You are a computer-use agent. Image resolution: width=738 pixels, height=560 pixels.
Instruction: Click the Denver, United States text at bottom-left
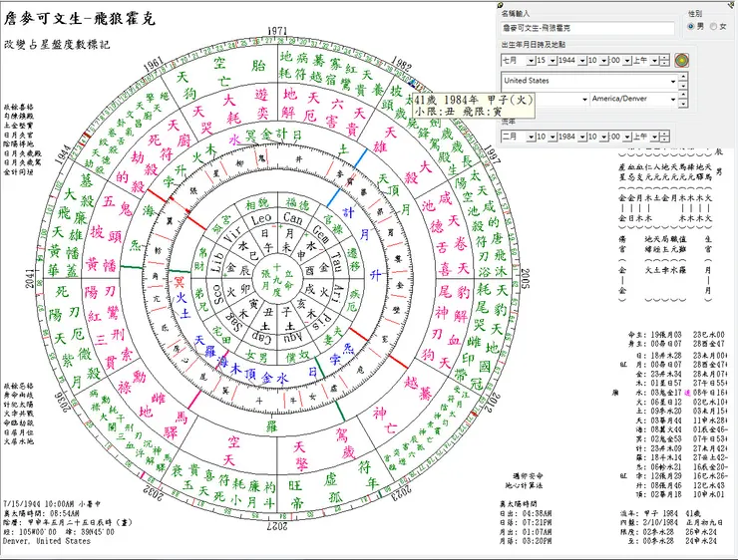(x=47, y=541)
